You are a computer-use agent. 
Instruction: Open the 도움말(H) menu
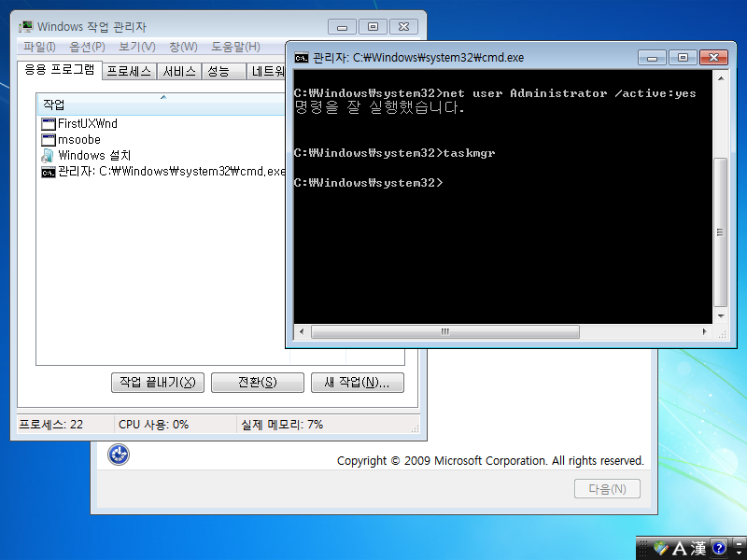[x=235, y=47]
